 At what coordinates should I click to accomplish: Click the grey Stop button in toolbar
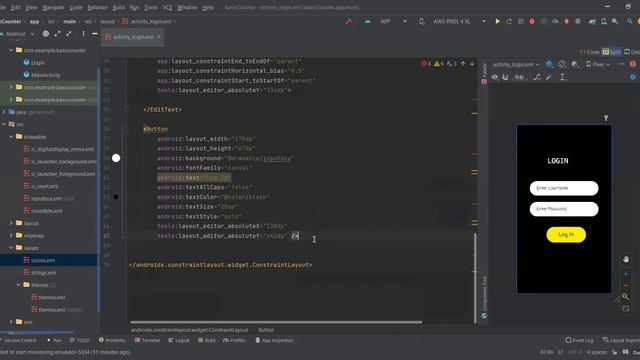[578, 21]
